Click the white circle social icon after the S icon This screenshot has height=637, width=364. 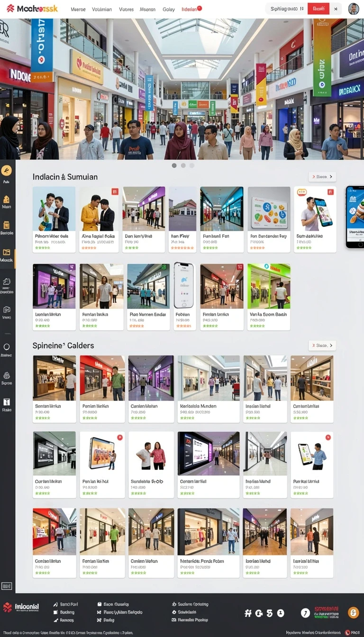[281, 613]
